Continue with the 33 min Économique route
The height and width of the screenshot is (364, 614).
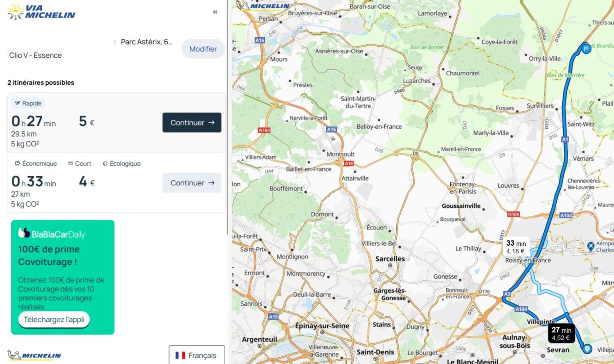[x=192, y=183]
